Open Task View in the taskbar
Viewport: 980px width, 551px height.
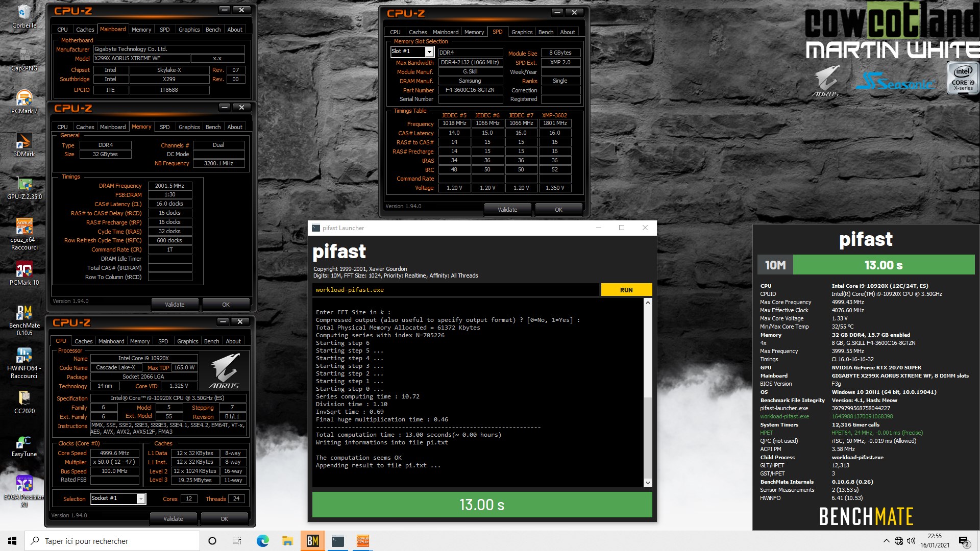[x=237, y=541]
